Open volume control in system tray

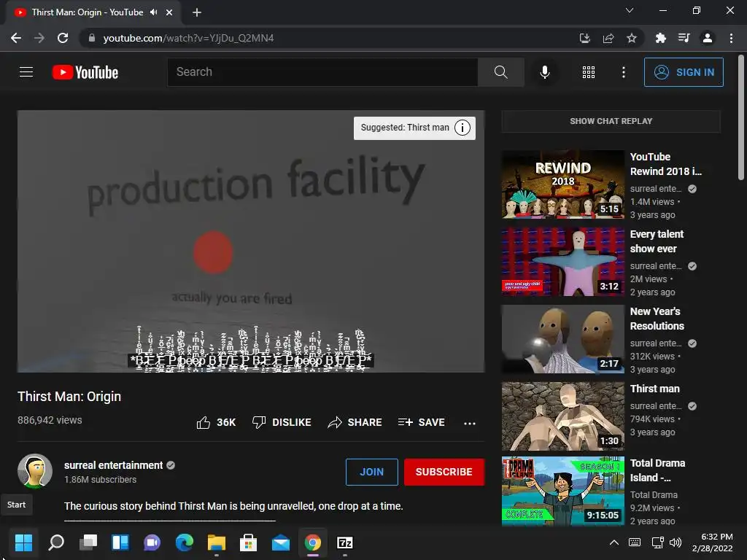pyautogui.click(x=676, y=542)
